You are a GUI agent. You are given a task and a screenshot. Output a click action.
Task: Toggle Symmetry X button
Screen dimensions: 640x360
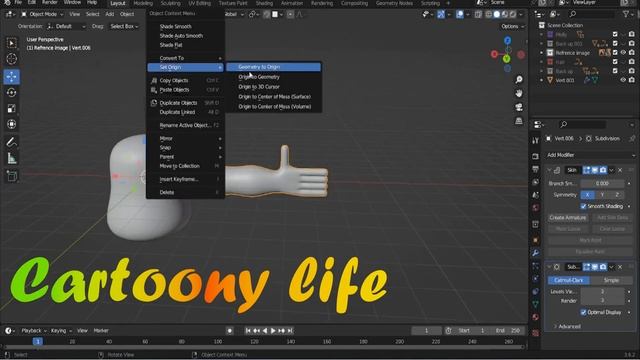click(x=587, y=195)
